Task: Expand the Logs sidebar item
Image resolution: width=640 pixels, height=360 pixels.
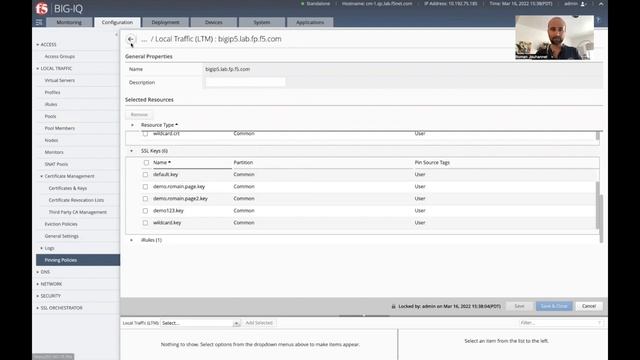Action: (x=42, y=248)
